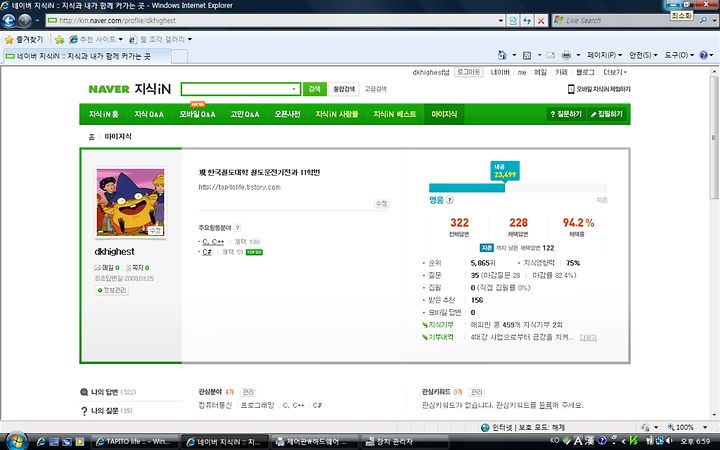720x450 pixels.
Task: Open the C, C++ activity field link
Action: click(213, 242)
